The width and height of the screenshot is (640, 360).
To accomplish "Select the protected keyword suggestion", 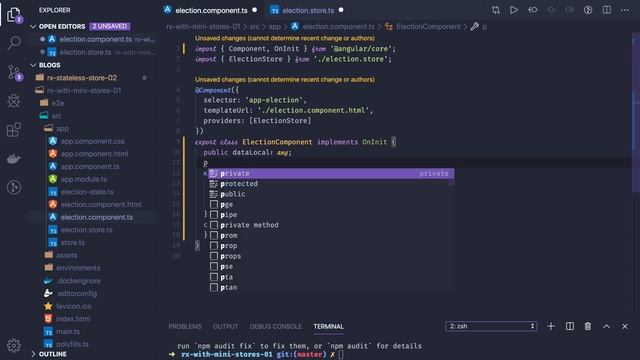I will click(331, 184).
